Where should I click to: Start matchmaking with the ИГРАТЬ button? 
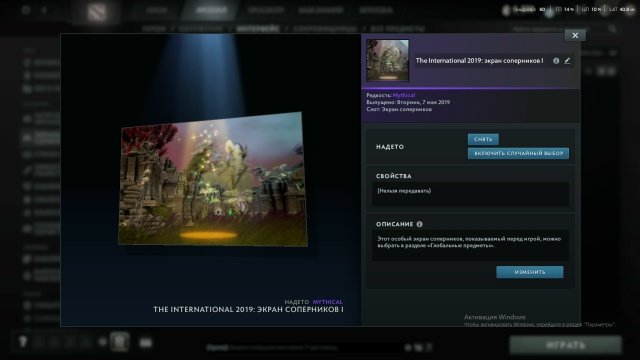(x=566, y=345)
